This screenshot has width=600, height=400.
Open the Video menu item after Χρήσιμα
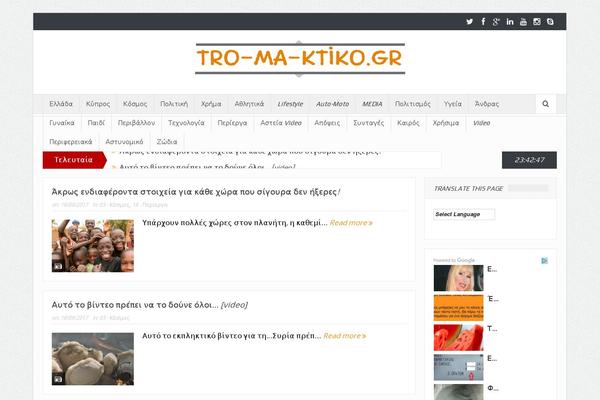coord(481,123)
